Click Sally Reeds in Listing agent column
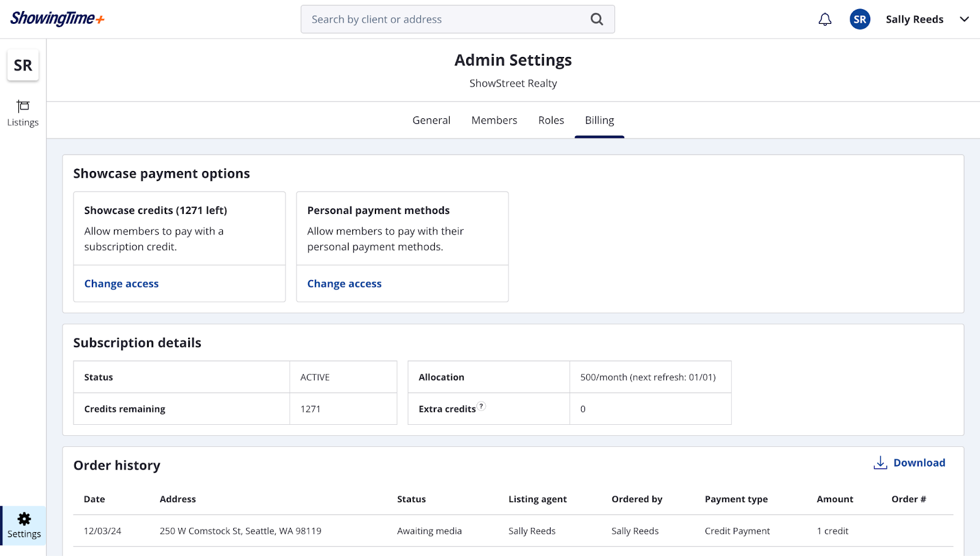This screenshot has height=556, width=980. point(532,531)
